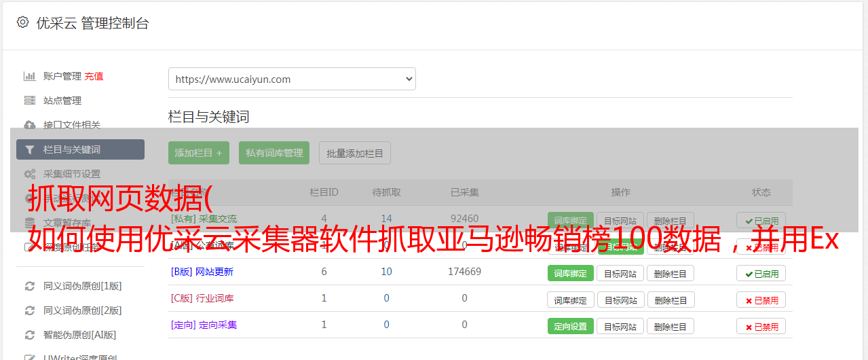Image resolution: width=868 pixels, height=360 pixels.
Task: Click refresh icon beside 同义词伪原创[2版]
Action: [30, 310]
